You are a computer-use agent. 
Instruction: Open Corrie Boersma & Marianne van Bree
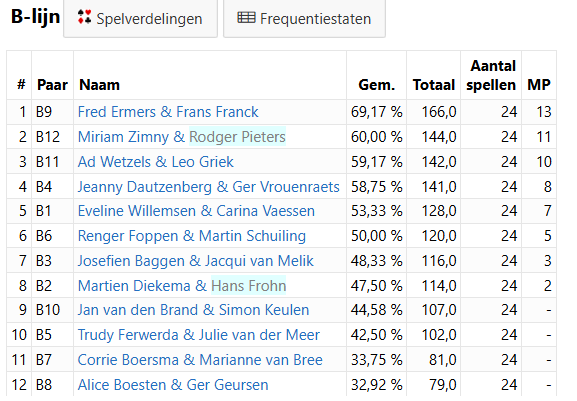click(200, 360)
